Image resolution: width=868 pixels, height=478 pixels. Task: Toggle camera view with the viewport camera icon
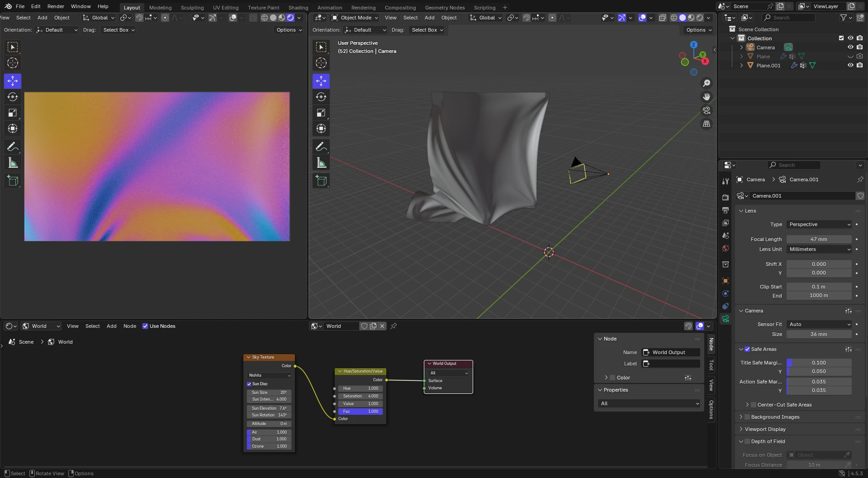click(706, 110)
